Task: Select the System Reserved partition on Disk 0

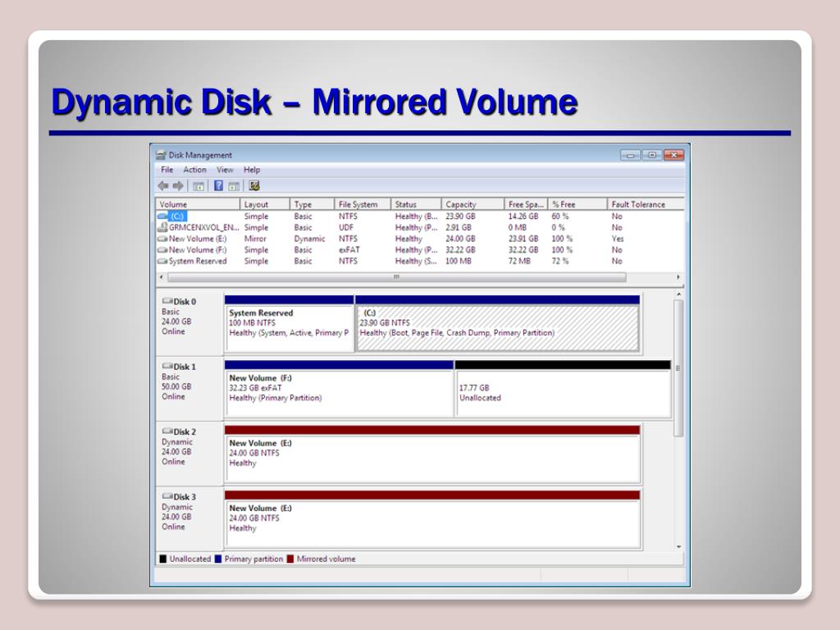Action: point(290,324)
